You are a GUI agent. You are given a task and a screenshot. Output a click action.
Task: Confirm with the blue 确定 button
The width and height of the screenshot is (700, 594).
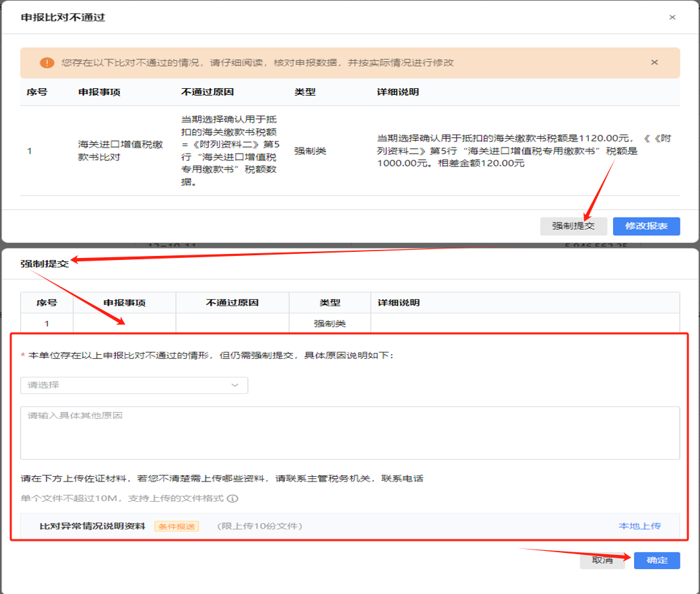point(656,560)
